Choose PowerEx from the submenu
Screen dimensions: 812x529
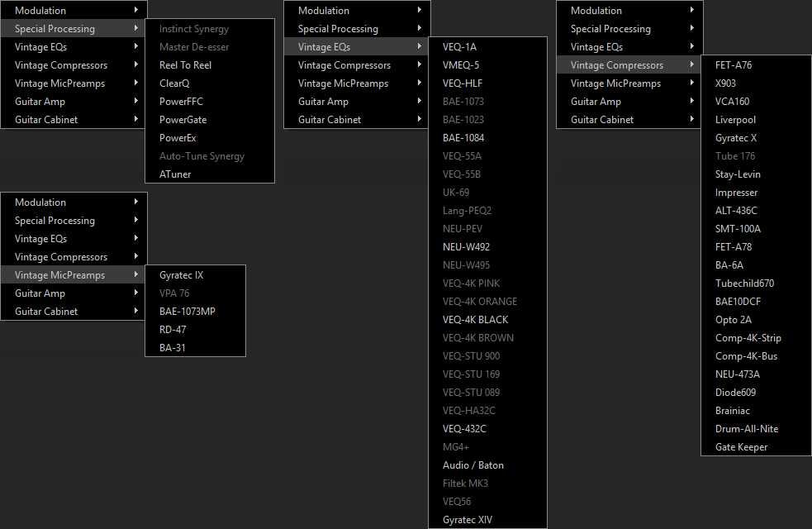tap(210, 138)
